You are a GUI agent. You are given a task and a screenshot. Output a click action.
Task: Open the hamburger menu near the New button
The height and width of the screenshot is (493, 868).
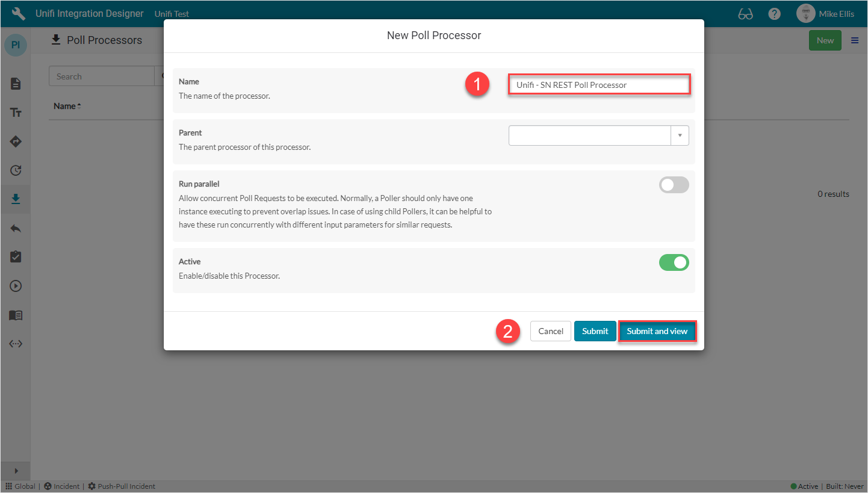[x=854, y=40]
